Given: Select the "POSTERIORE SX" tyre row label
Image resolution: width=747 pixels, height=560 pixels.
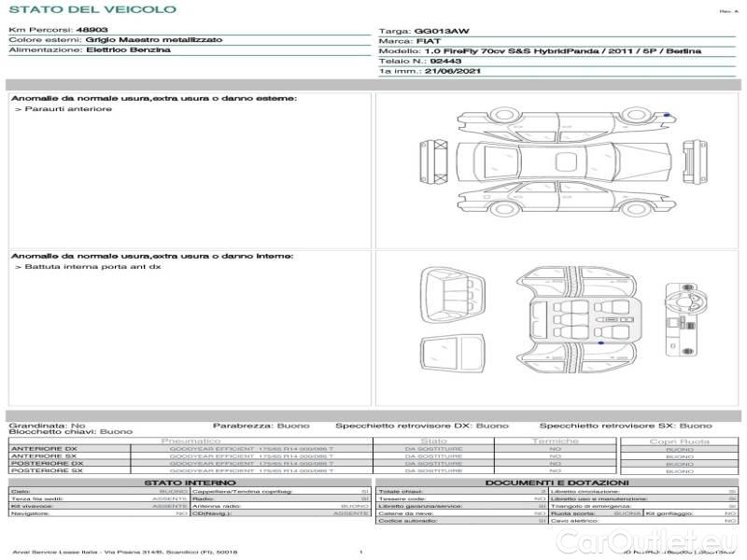Looking at the screenshot, I should coord(47,470).
